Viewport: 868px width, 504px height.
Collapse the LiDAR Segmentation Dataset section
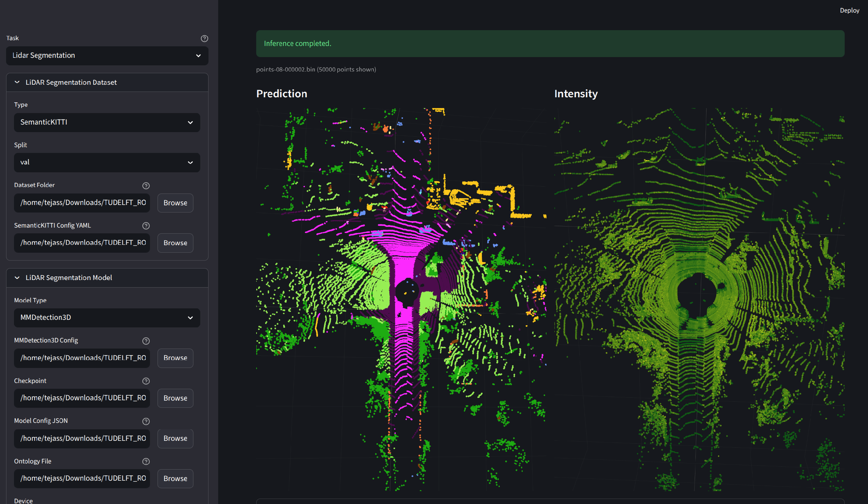(107, 83)
